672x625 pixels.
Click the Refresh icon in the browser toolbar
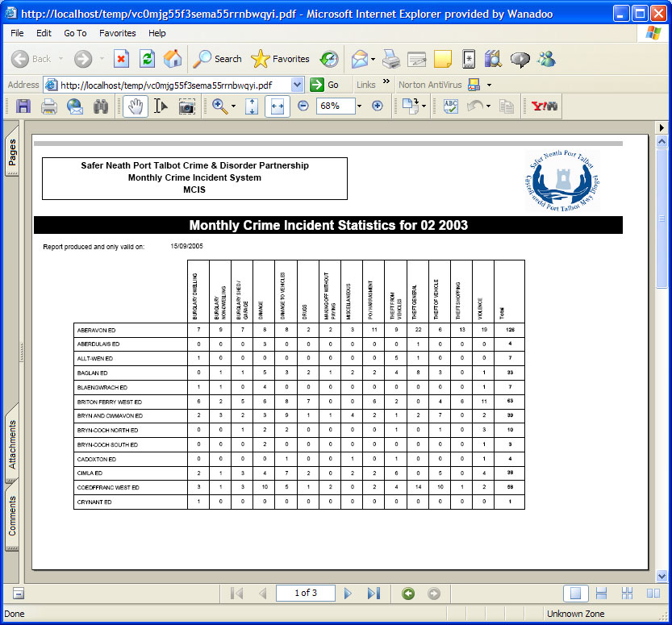(x=147, y=59)
